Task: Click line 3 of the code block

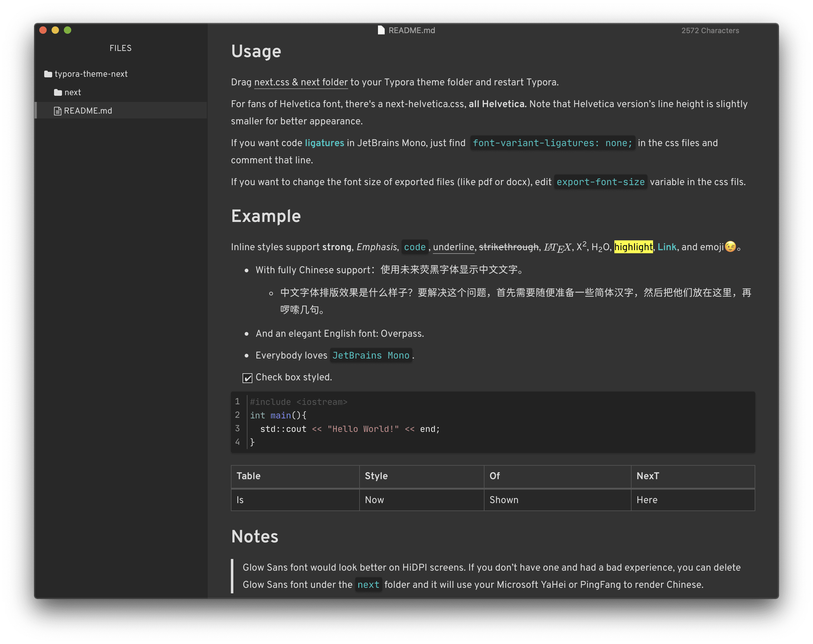Action: (350, 429)
